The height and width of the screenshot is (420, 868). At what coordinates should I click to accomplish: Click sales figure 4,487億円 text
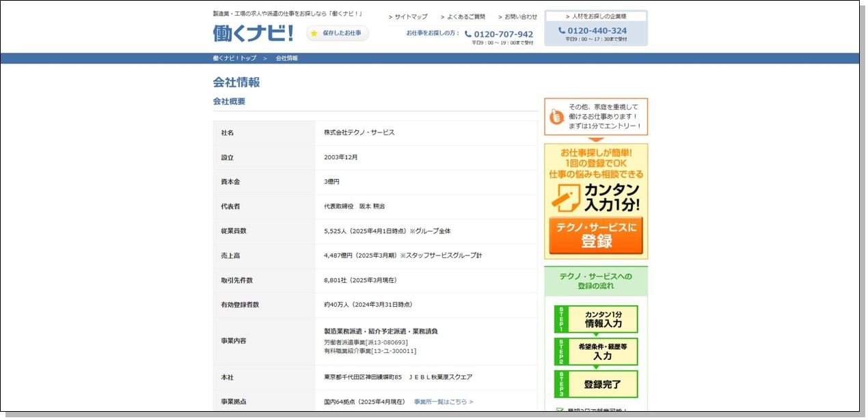click(x=403, y=255)
